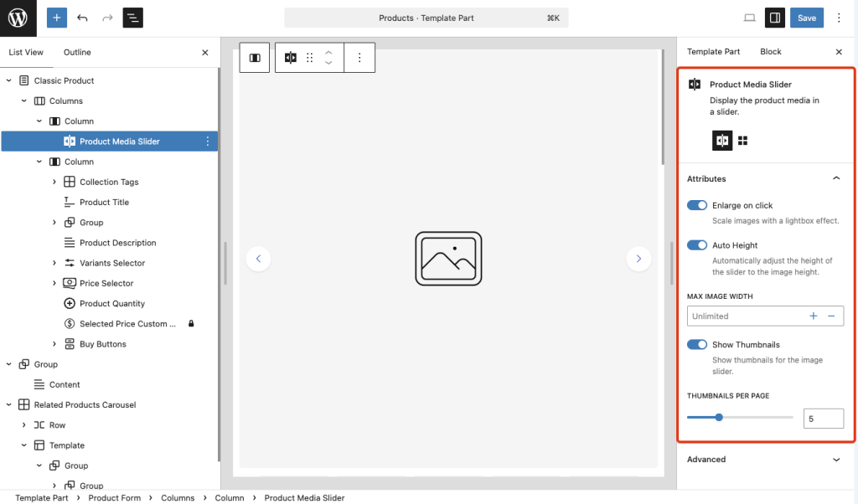Switch off the Show Thumbnails toggle

point(697,345)
